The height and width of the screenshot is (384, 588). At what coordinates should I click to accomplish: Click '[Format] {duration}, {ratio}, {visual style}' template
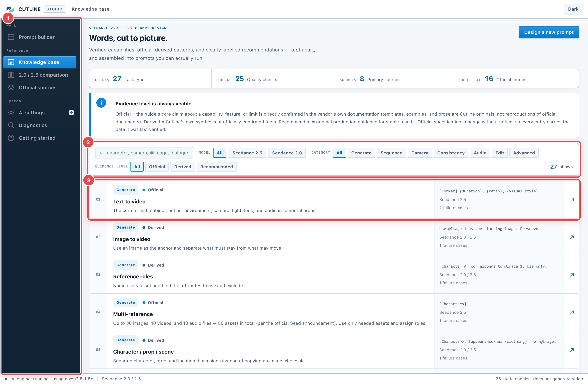click(488, 191)
